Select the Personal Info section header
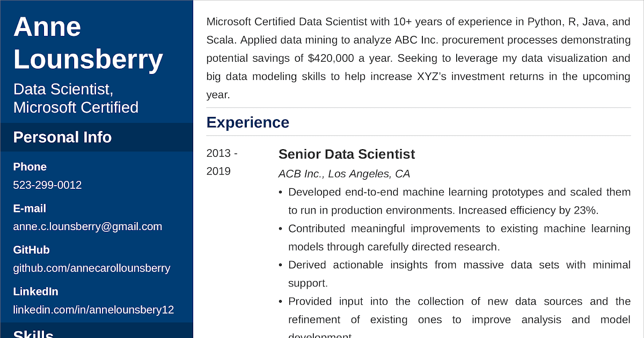The width and height of the screenshot is (644, 338). 62,137
